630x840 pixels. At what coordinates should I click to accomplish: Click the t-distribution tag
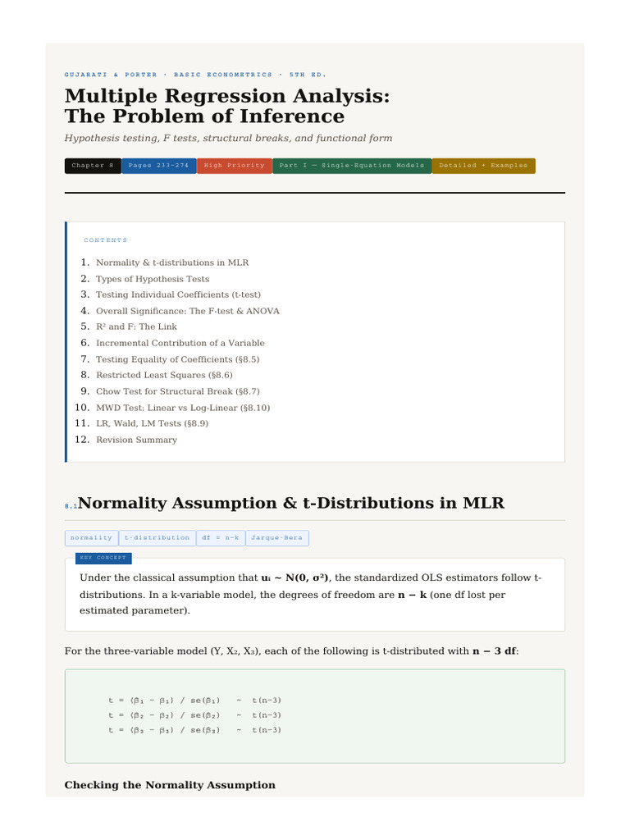157,538
